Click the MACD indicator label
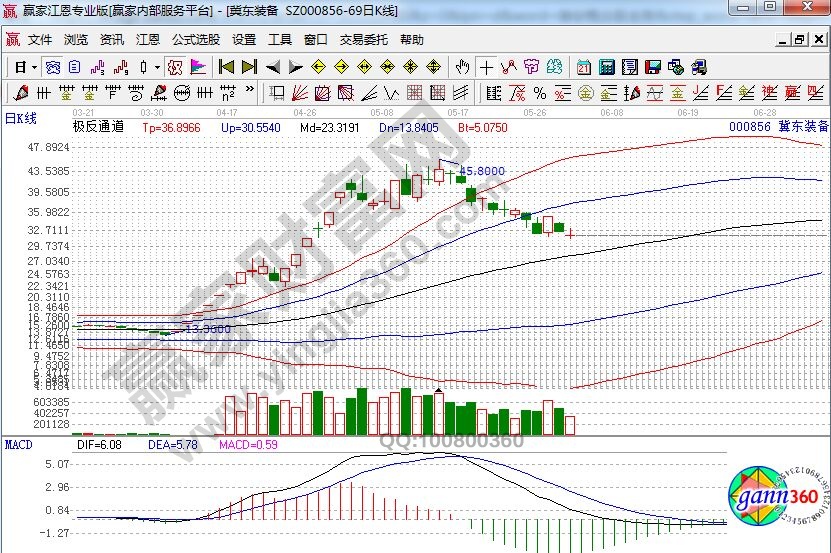The height and width of the screenshot is (553, 831). click(21, 443)
